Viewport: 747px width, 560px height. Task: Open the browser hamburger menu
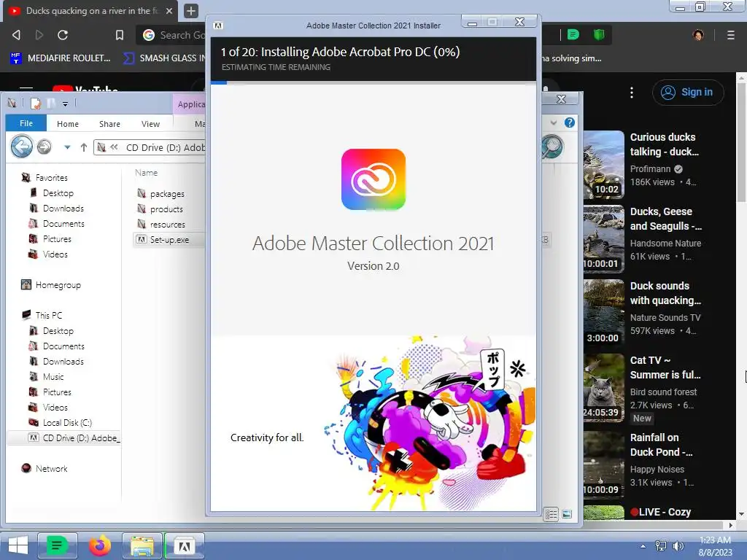[x=730, y=35]
